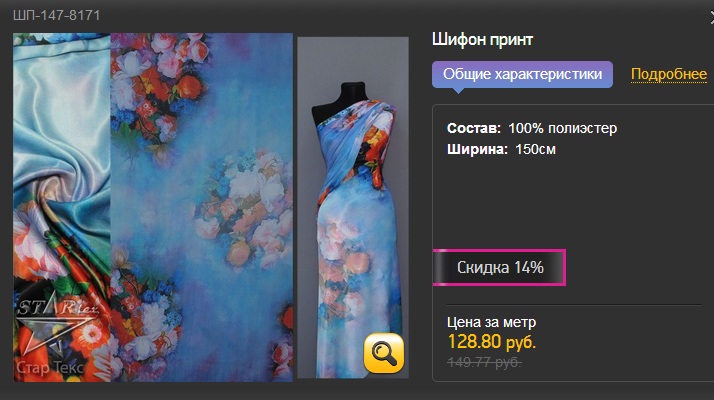Click the Состав: 100% полиэстер line

(532, 128)
